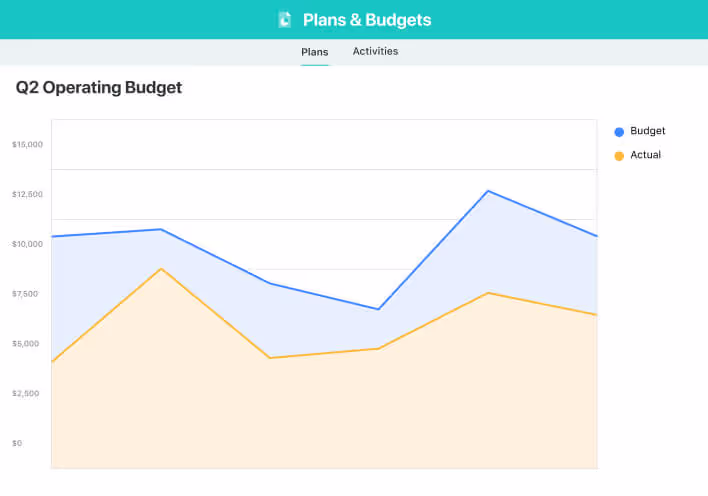Click the highest peak of the Budget line

click(487, 191)
